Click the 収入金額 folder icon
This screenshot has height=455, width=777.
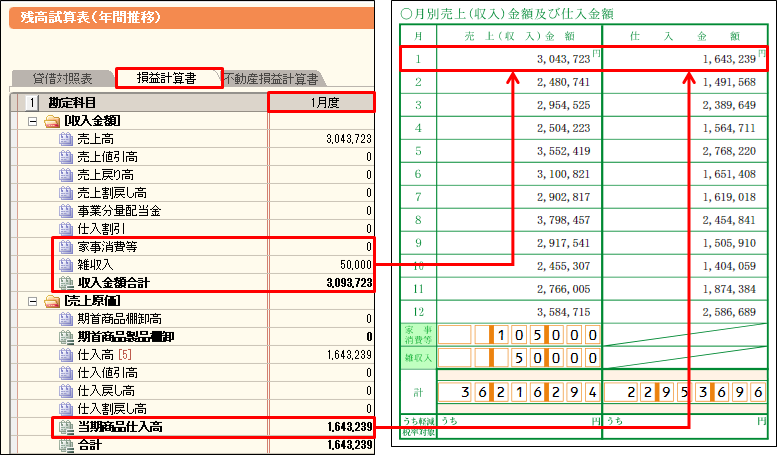tap(51, 121)
